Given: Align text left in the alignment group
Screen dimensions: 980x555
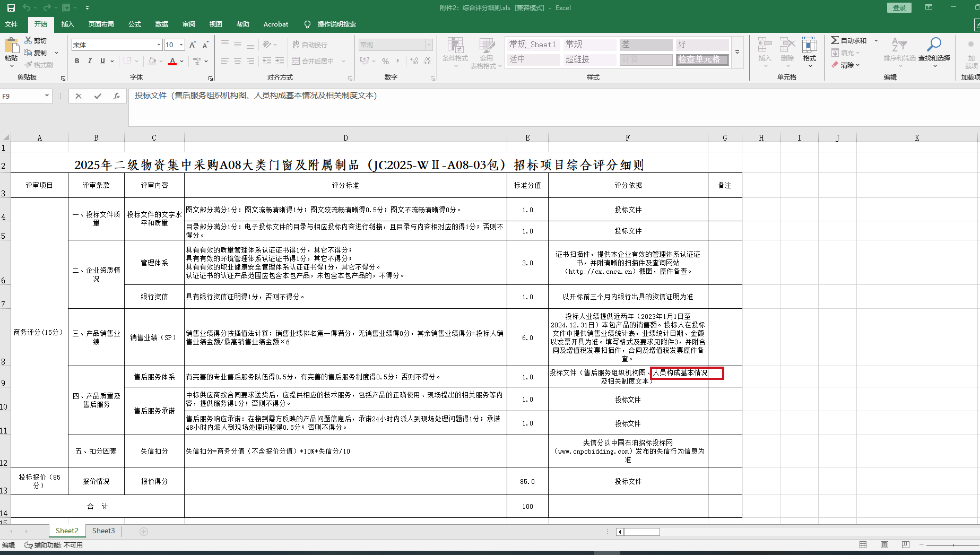Looking at the screenshot, I should [225, 62].
